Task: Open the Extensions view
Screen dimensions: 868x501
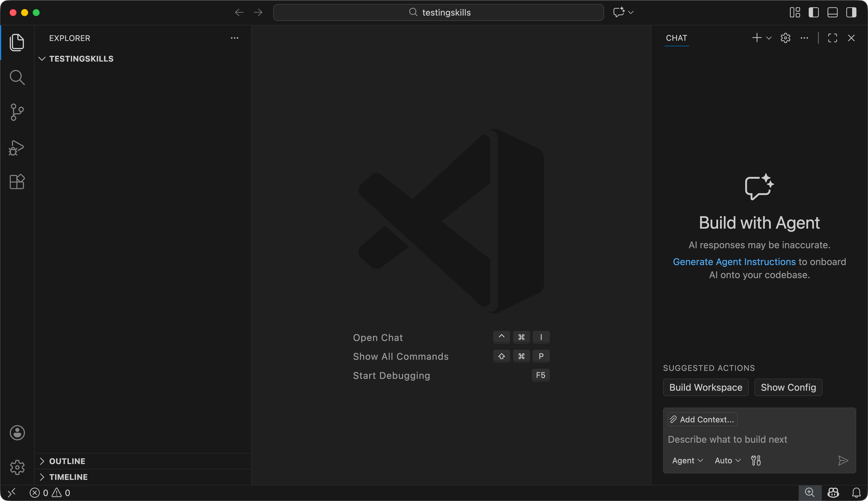Action: click(17, 182)
